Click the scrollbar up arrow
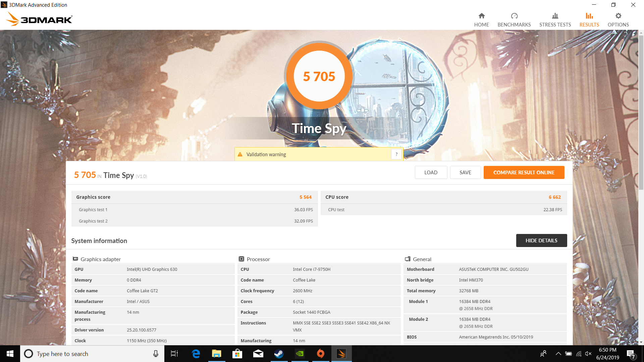The height and width of the screenshot is (362, 644). (x=641, y=33)
